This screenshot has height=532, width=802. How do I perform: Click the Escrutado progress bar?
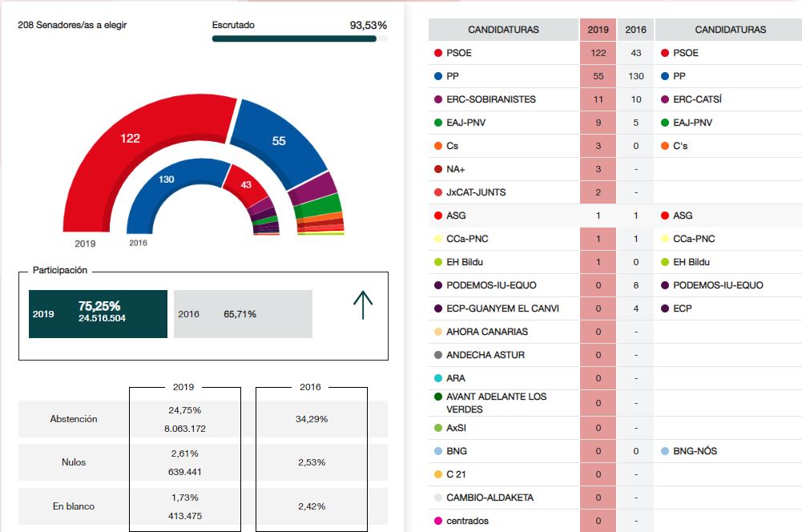pyautogui.click(x=295, y=38)
